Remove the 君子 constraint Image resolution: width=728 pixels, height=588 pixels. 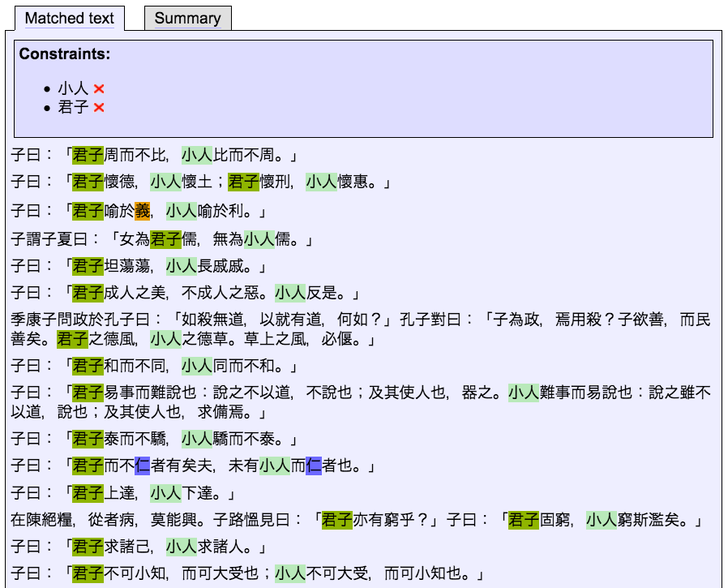coord(98,106)
